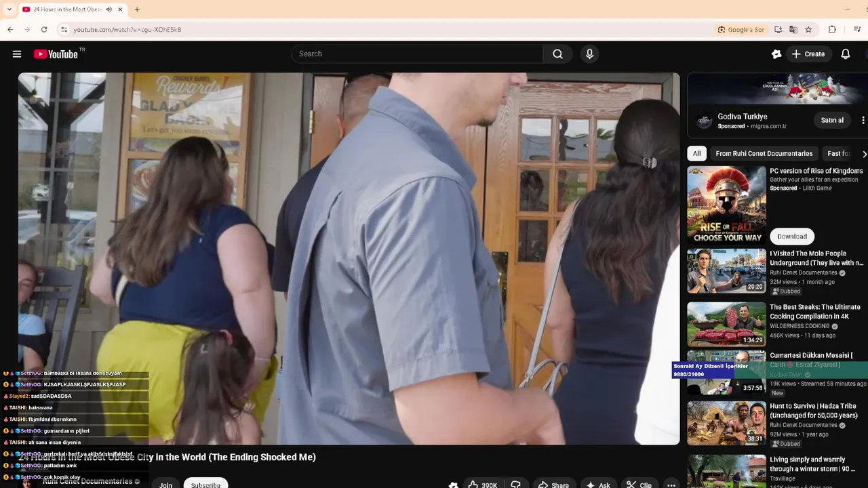Open a new browser tab

tap(137, 9)
